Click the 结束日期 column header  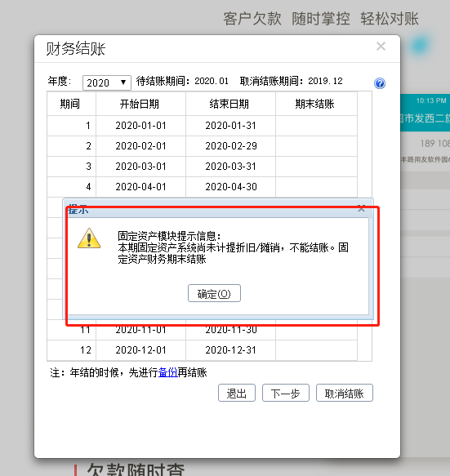pos(229,105)
